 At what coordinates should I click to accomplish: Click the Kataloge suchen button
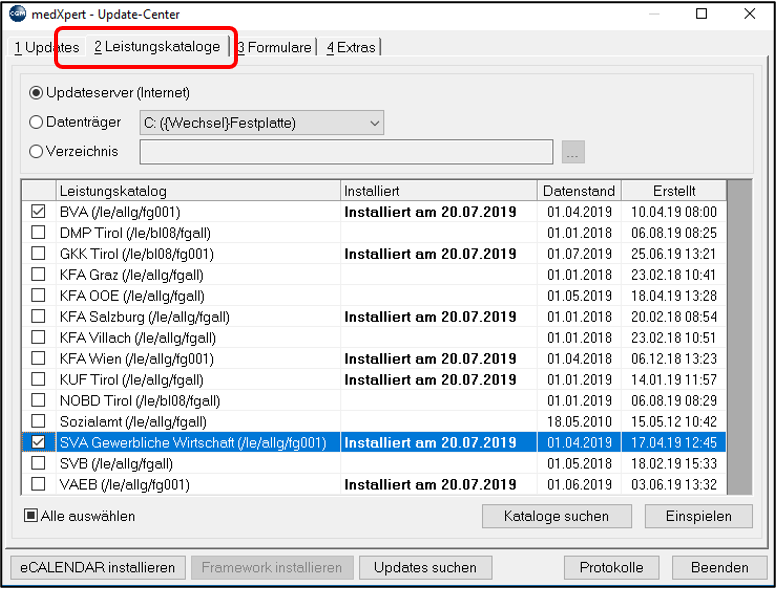tap(556, 516)
